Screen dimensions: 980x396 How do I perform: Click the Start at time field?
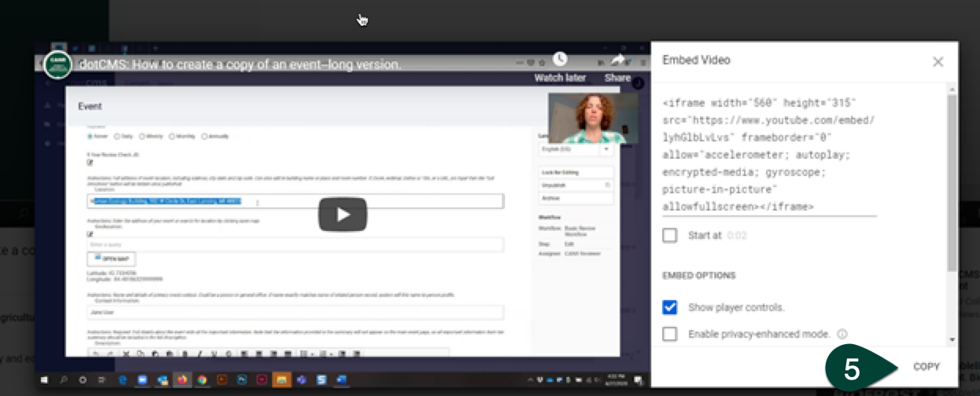tap(736, 235)
